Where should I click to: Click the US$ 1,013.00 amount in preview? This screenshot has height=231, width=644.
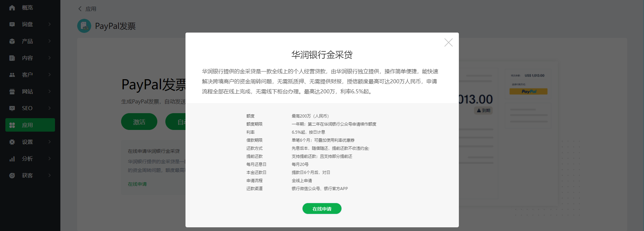[x=535, y=76]
